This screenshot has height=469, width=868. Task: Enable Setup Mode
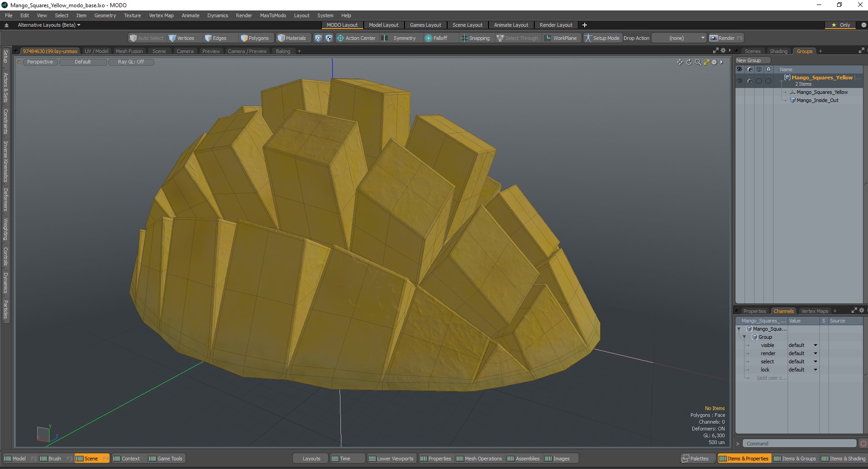pyautogui.click(x=602, y=38)
